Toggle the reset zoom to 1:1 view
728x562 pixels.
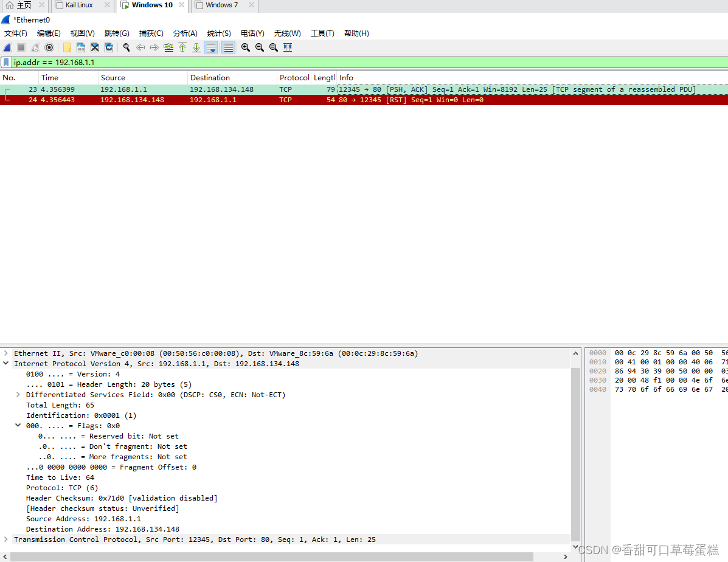pos(273,47)
